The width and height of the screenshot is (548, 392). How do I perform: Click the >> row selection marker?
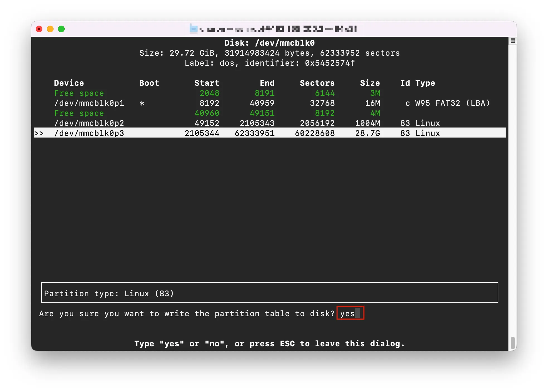(39, 133)
